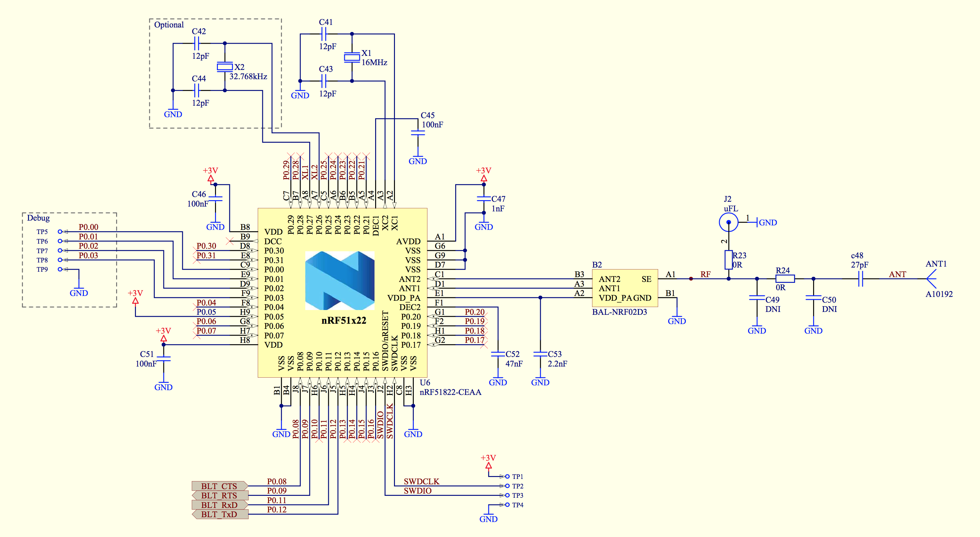Select the c48 27pF capacitor
The image size is (980, 537).
(x=861, y=279)
